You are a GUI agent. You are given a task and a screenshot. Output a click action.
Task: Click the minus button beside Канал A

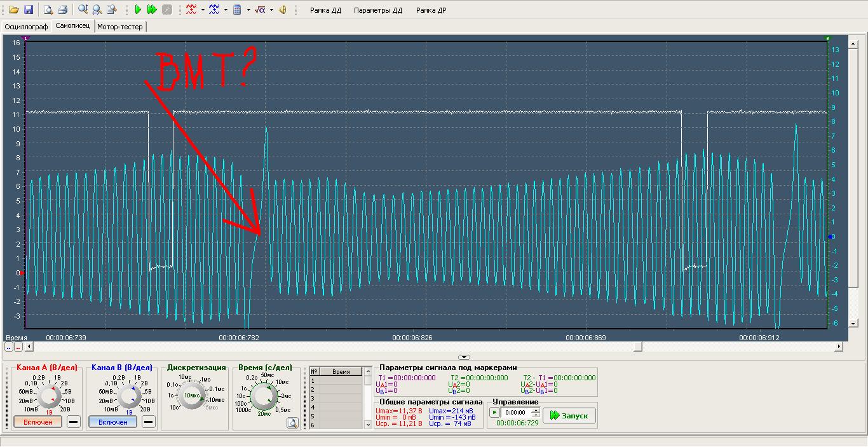coord(74,422)
